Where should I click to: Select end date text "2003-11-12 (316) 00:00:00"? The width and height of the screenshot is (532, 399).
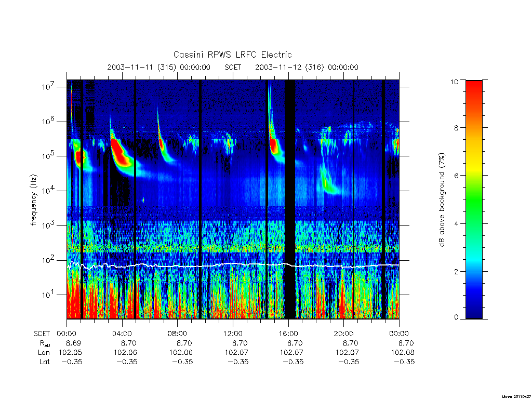[307, 67]
